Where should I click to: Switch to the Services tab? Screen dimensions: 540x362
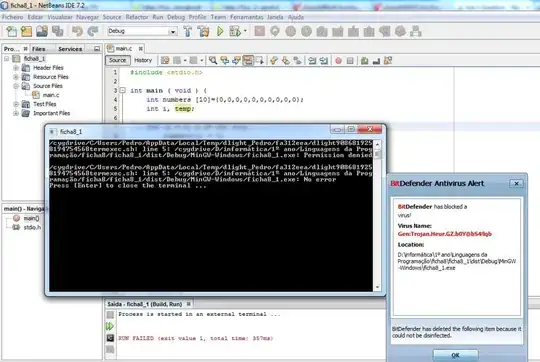click(70, 49)
